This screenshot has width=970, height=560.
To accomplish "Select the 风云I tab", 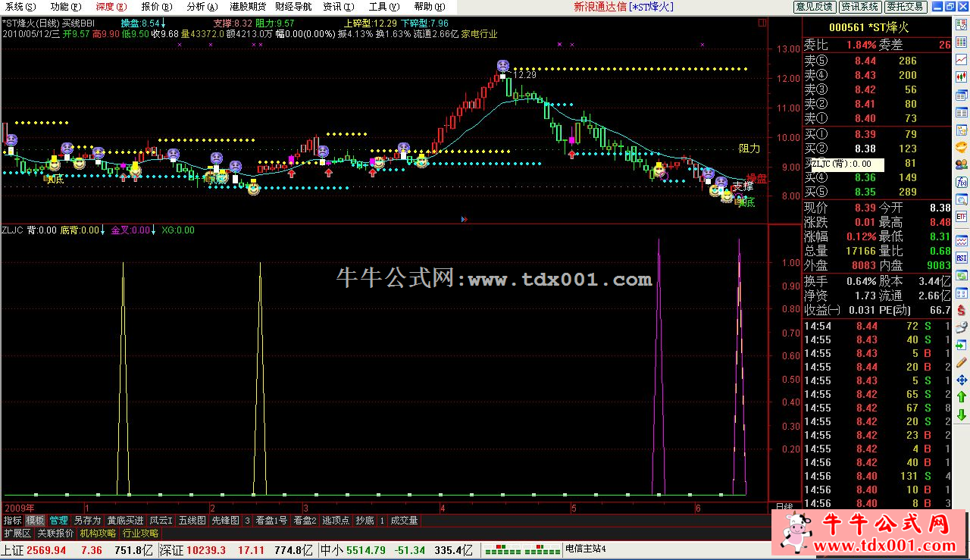I will coord(161,521).
